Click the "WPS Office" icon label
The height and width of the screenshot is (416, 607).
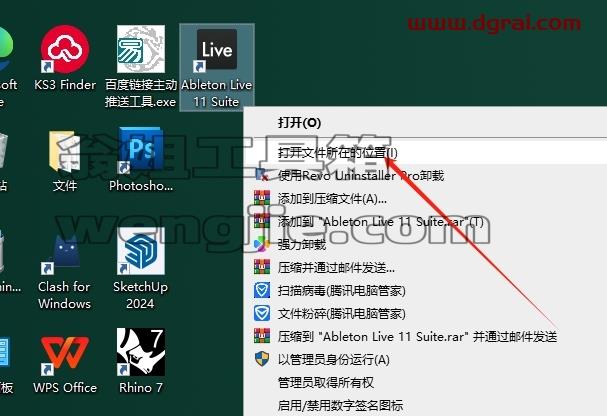pos(65,387)
